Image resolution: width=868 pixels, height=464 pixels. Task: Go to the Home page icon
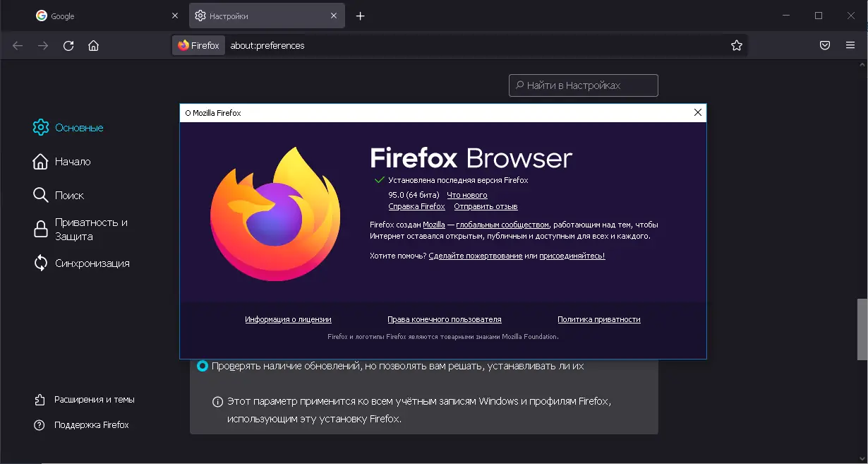click(93, 45)
